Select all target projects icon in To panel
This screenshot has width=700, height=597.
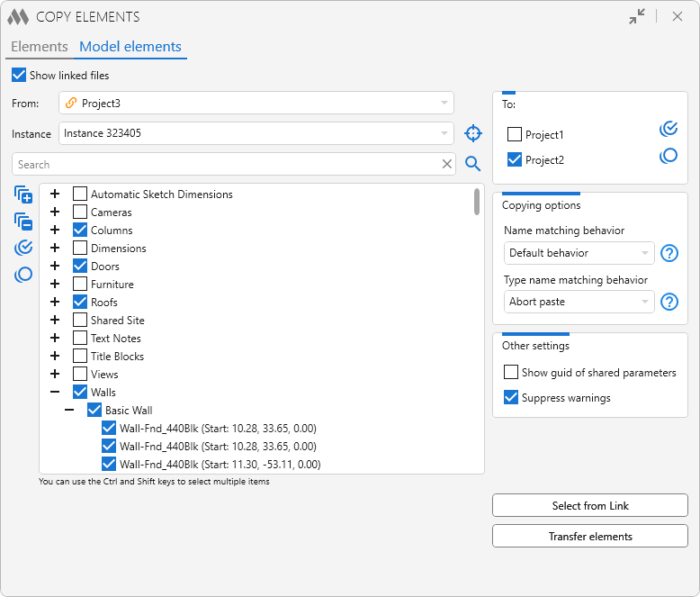coord(668,129)
